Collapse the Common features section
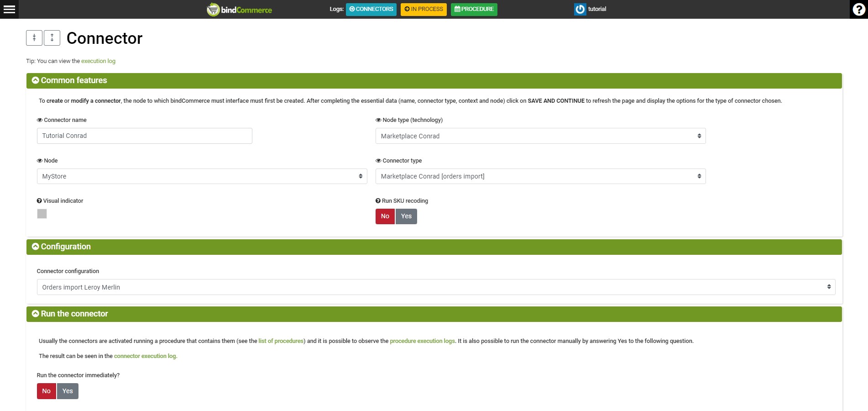 point(35,80)
